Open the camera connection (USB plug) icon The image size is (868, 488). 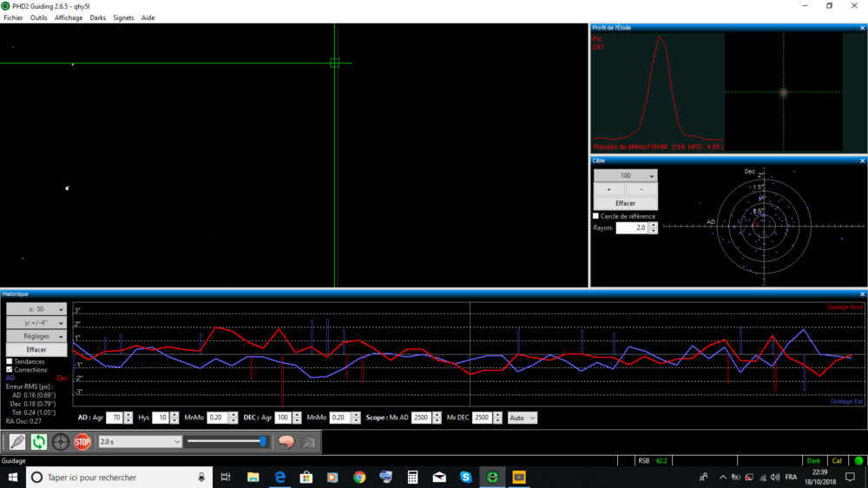17,442
